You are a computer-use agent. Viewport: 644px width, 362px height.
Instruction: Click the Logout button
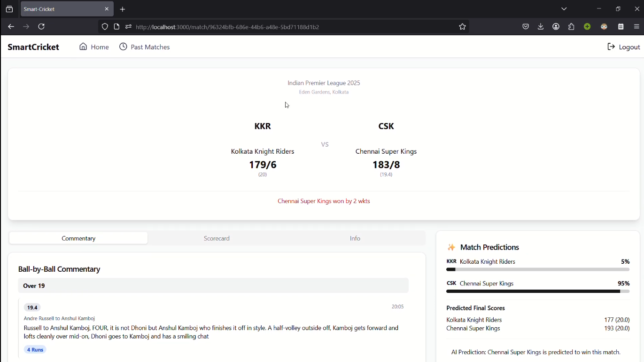tap(623, 47)
